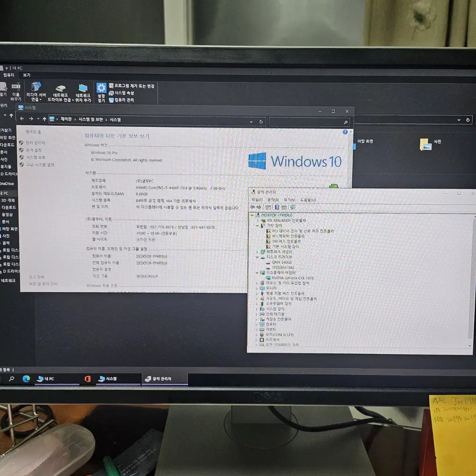Click 프로그램 제거 또는 변경 in ribbon
The image size is (476, 476).
(x=132, y=86)
